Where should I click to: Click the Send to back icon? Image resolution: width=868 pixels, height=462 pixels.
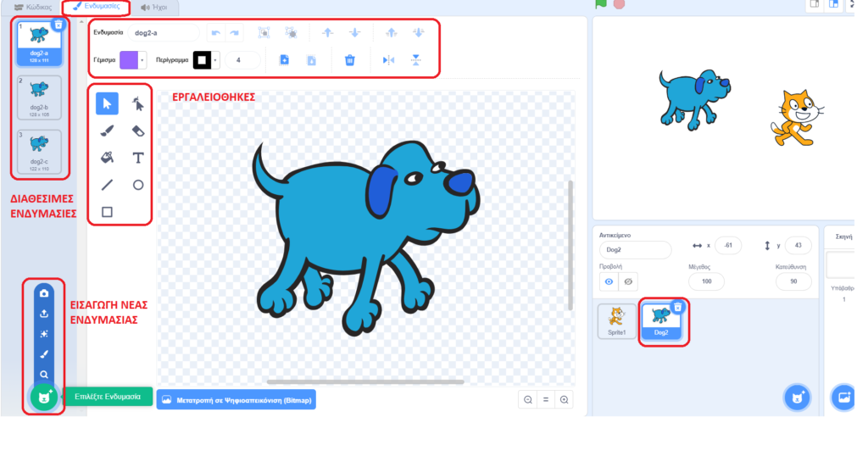pos(419,33)
